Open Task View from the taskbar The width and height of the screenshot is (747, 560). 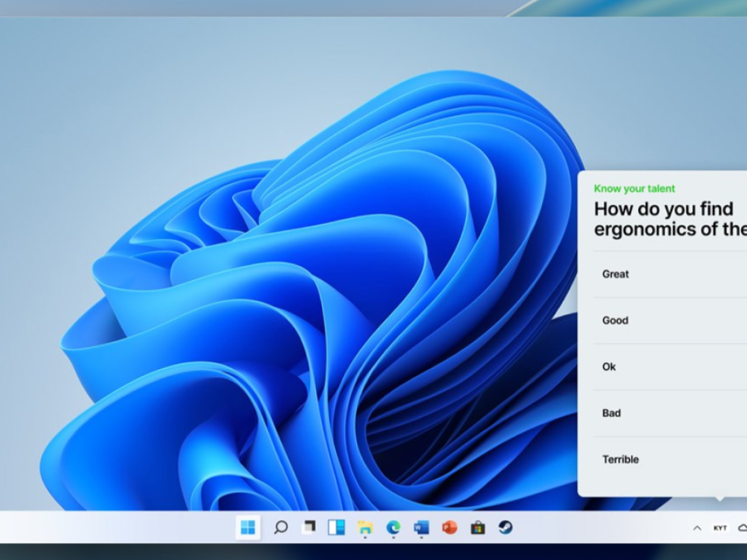pos(309,528)
